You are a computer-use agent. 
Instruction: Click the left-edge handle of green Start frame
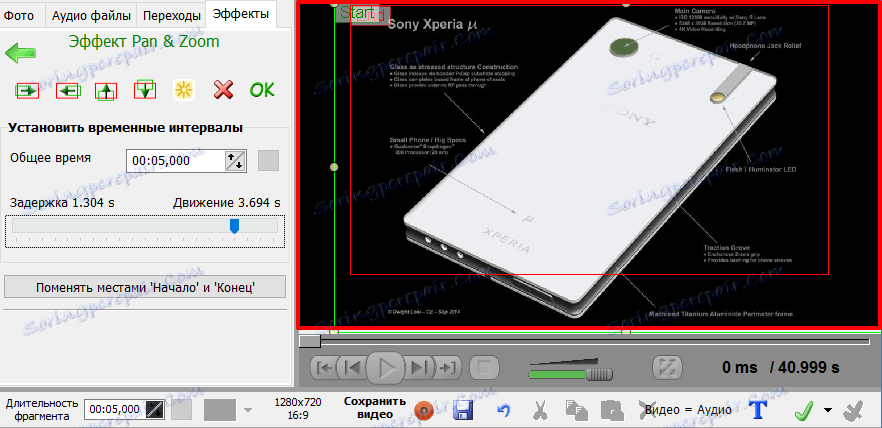pyautogui.click(x=334, y=167)
